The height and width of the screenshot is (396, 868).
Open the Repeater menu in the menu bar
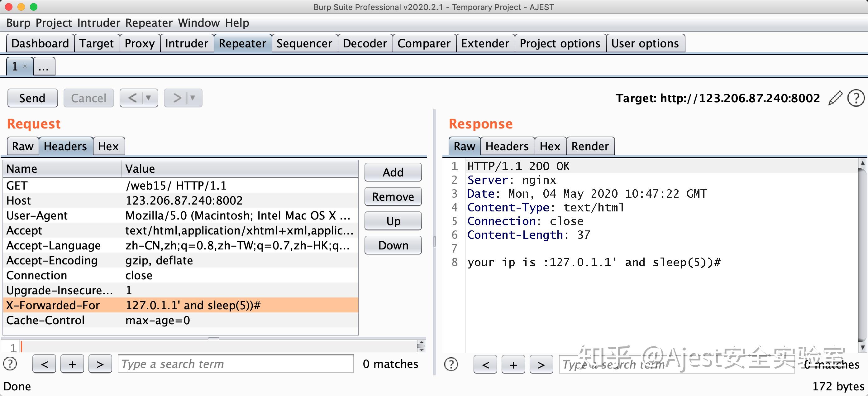[149, 22]
